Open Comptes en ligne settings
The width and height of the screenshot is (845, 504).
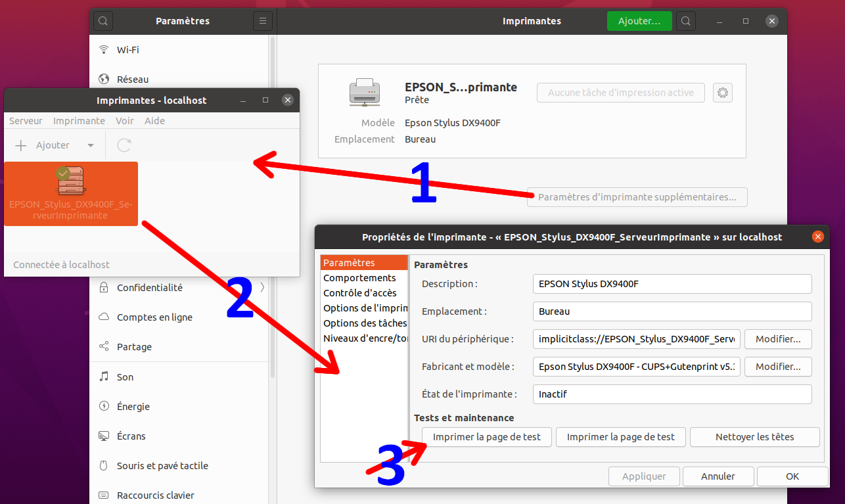179,317
